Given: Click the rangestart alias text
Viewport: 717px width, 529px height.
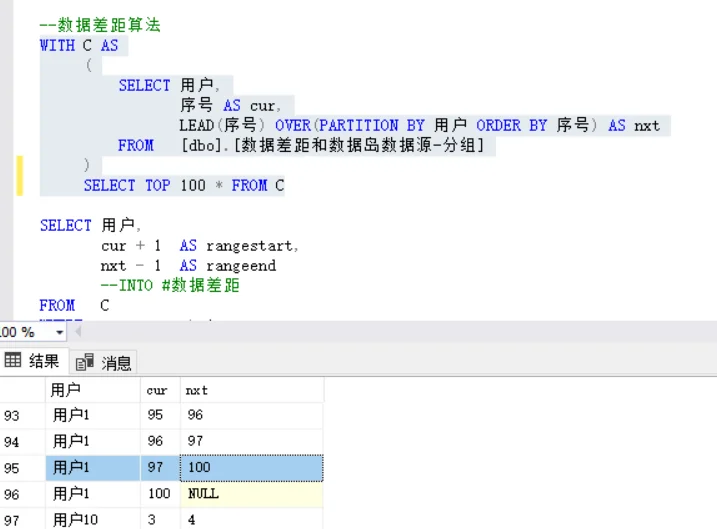Looking at the screenshot, I should (x=250, y=246).
